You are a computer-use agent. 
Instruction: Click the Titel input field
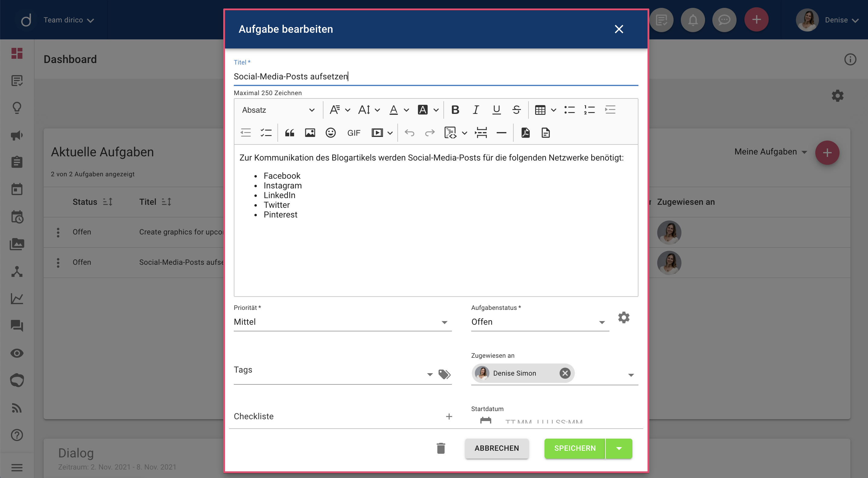pyautogui.click(x=436, y=77)
